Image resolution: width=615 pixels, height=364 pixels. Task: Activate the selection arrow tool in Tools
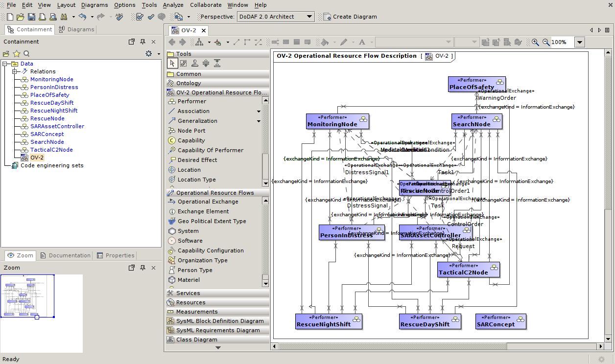point(172,63)
